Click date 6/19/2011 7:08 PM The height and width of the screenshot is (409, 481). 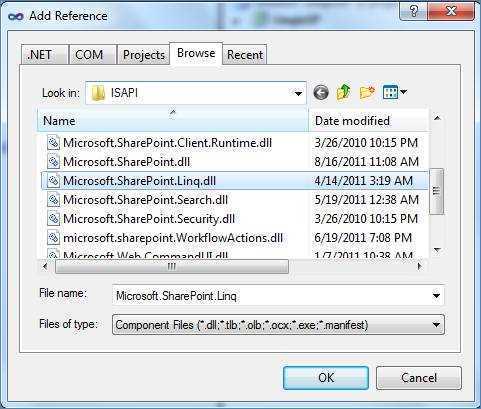pyautogui.click(x=363, y=238)
